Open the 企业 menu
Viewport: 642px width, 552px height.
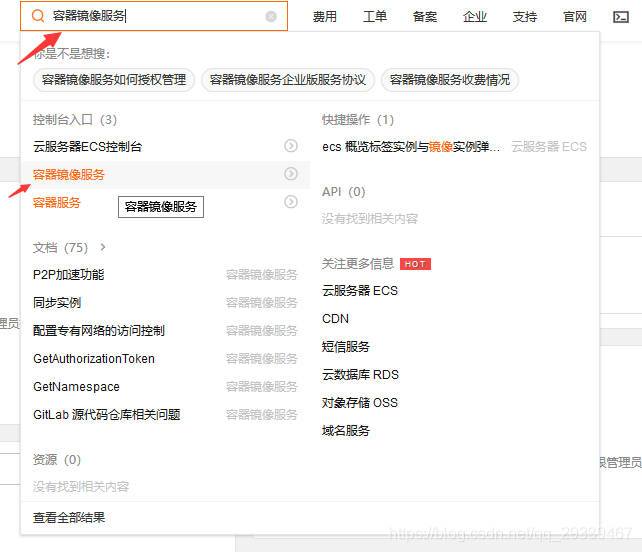click(475, 17)
